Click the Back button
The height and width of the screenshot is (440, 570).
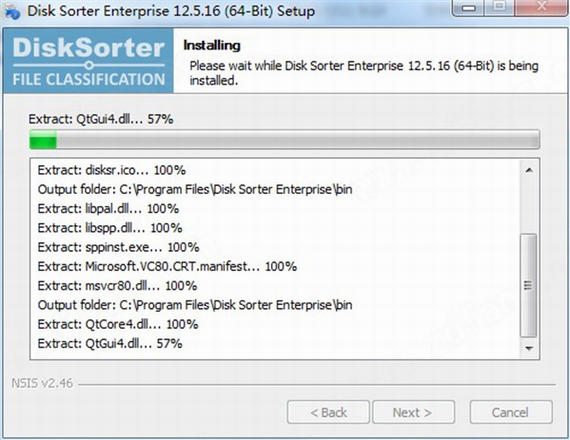(328, 412)
